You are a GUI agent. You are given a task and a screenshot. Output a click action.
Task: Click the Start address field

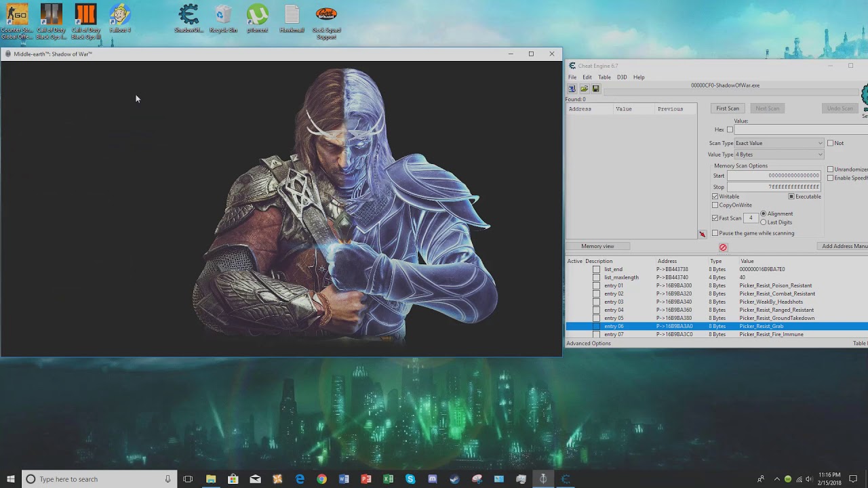pos(774,176)
